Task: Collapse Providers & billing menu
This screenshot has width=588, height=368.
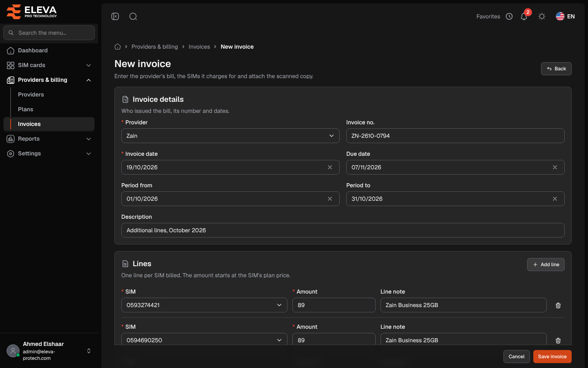Action: [x=49, y=80]
